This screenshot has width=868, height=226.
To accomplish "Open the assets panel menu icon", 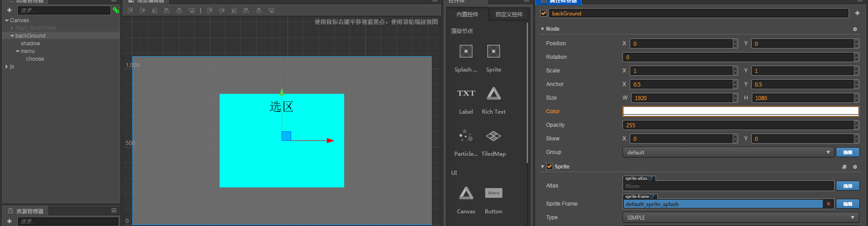I will tap(114, 211).
